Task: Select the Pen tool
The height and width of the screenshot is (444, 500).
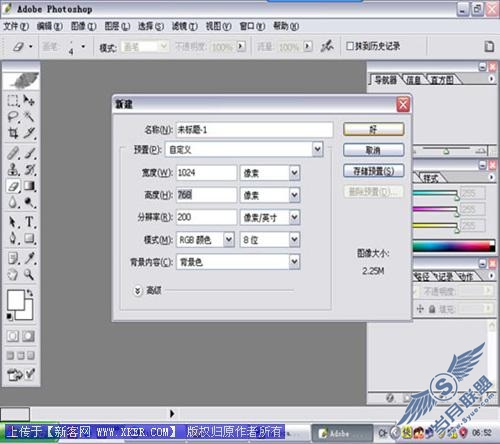Action: [x=13, y=238]
